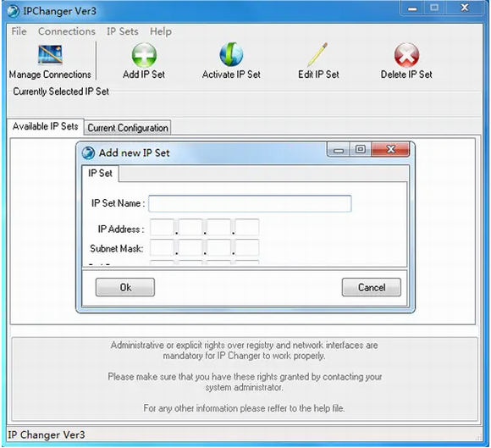Close the Add new IP Set dialog
The image size is (491, 448).
[390, 149]
